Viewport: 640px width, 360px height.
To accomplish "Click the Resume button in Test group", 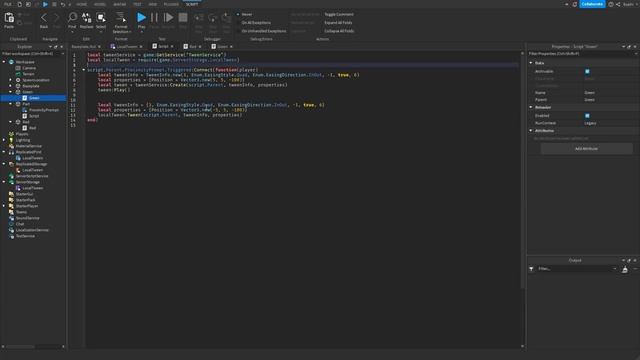I will (x=168, y=17).
